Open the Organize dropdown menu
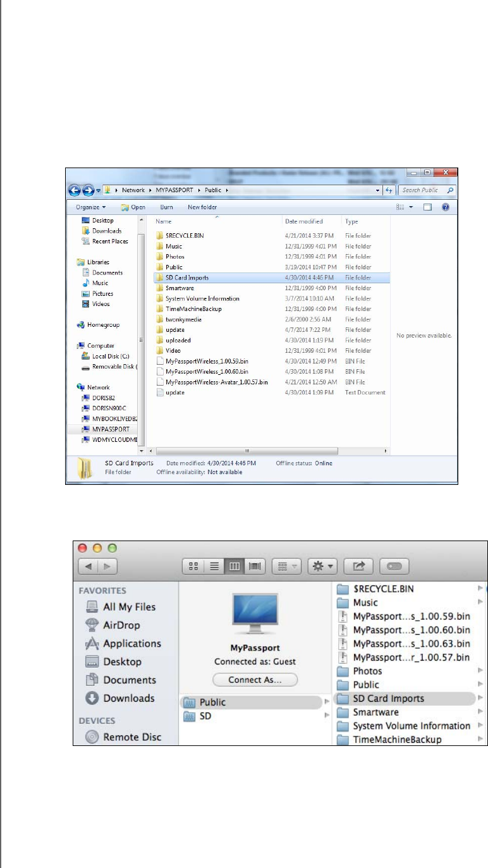The image size is (488, 868). click(91, 207)
